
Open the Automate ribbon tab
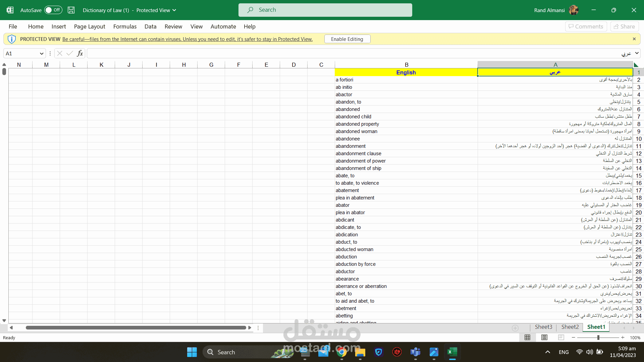click(x=223, y=26)
